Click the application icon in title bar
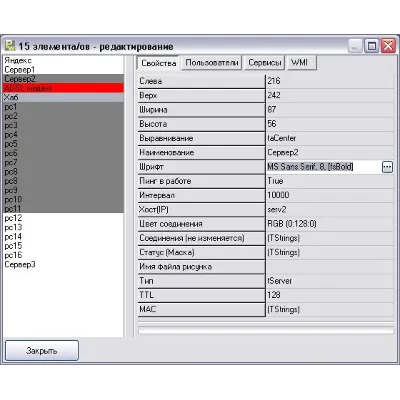The height and width of the screenshot is (400, 400). (11, 46)
